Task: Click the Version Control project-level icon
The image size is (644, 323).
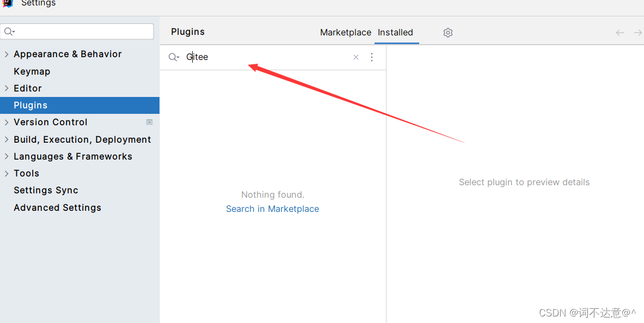Action: [x=150, y=122]
